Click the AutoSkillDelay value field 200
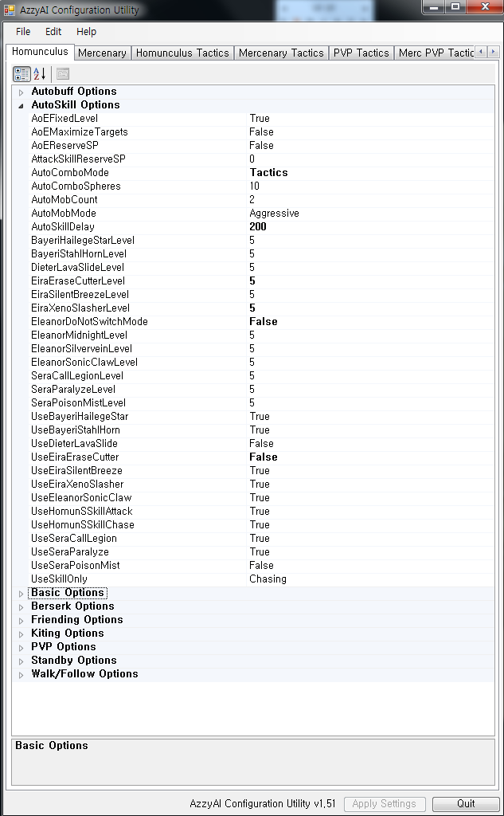This screenshot has width=504, height=816. click(x=257, y=226)
